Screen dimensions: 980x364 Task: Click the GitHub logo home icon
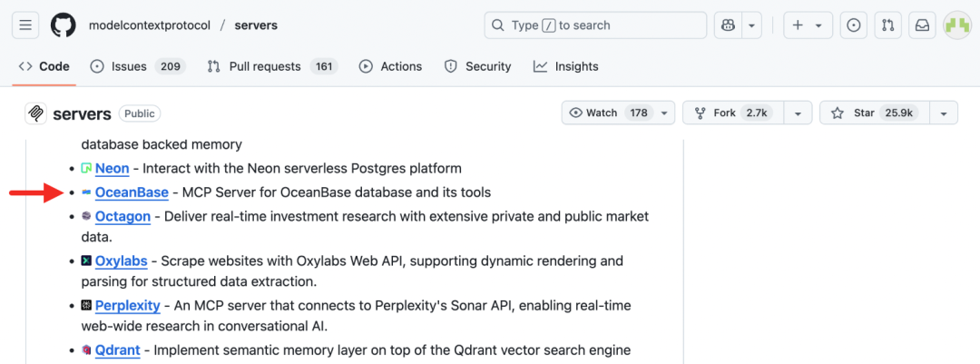point(63,25)
